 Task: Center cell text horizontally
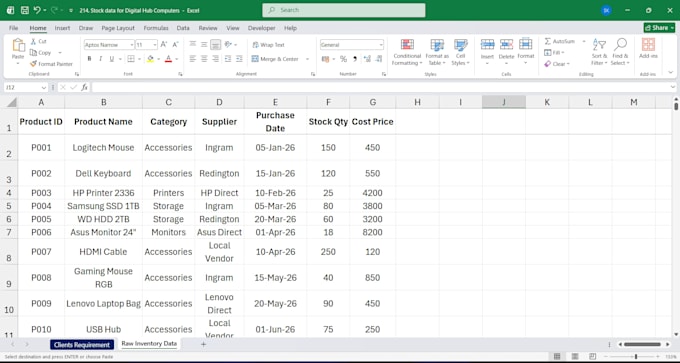[204, 59]
